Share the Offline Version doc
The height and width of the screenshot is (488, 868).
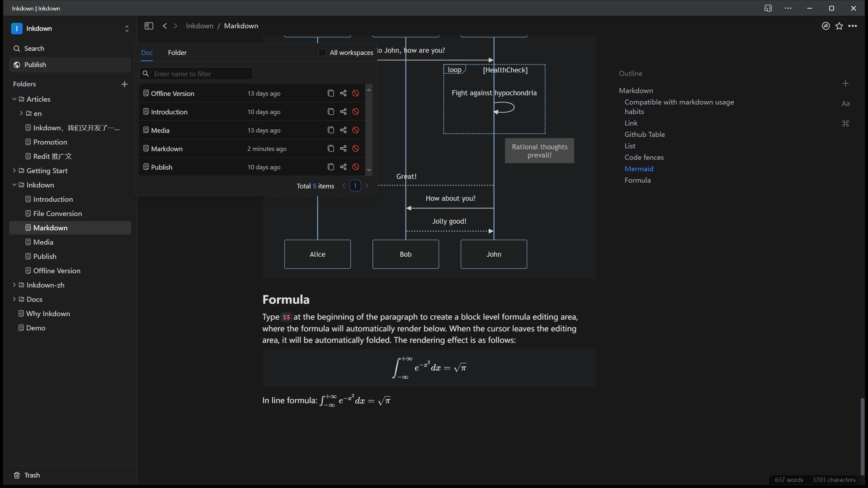343,93
